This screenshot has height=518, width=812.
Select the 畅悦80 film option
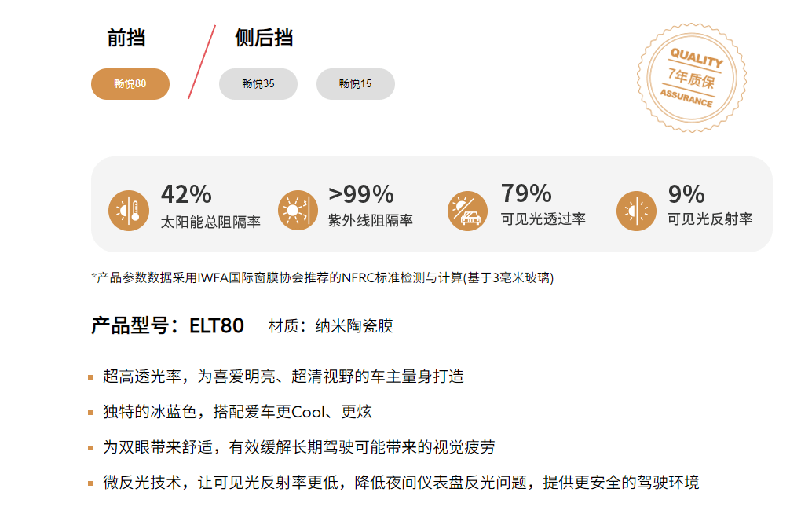coord(130,84)
